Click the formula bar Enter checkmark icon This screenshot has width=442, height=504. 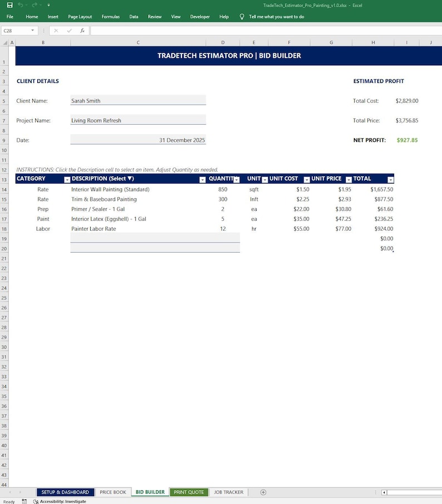(69, 31)
